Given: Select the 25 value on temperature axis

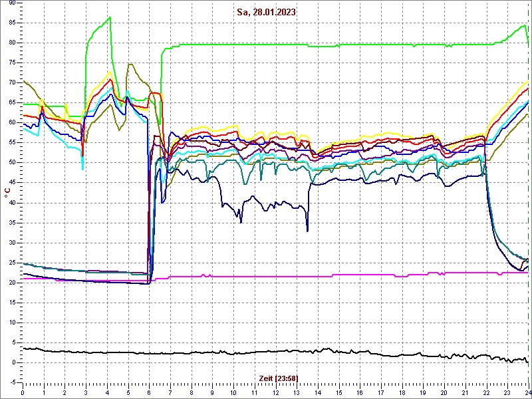Looking at the screenshot, I should pos(11,263).
